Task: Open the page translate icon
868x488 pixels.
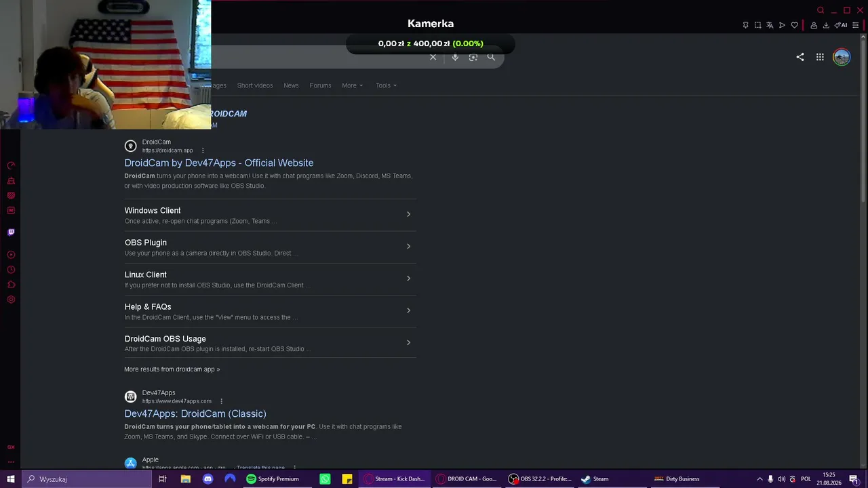Action: [770, 25]
